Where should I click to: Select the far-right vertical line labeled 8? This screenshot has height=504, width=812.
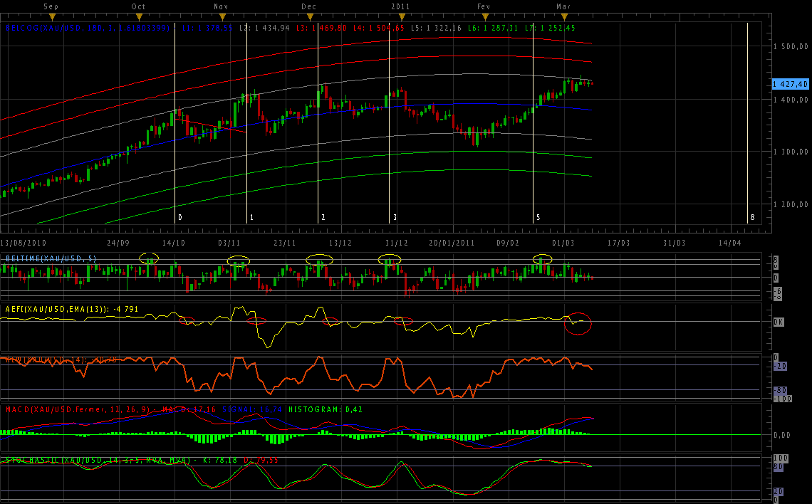point(747,121)
